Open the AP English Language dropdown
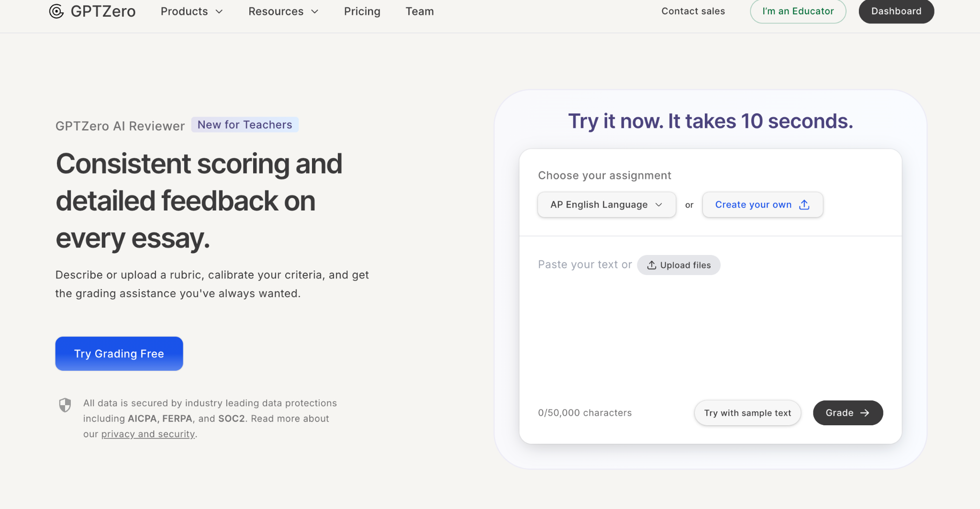The height and width of the screenshot is (509, 980). (607, 205)
